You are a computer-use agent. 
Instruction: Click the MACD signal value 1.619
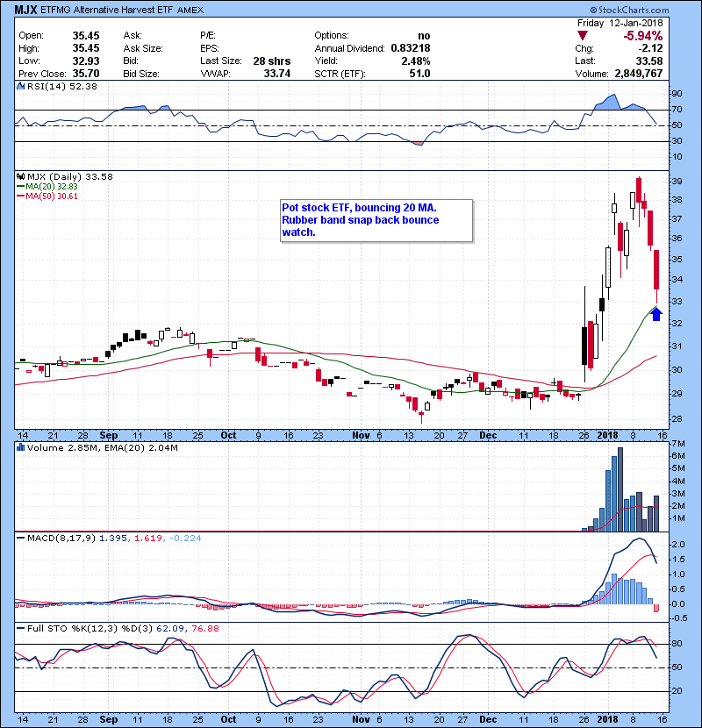pos(147,539)
